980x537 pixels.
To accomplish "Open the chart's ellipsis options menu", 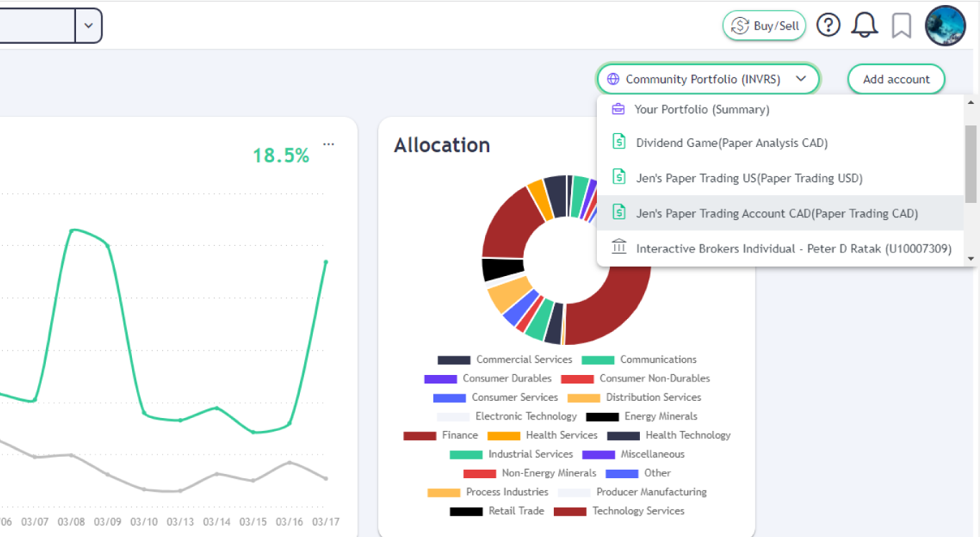I will click(329, 143).
